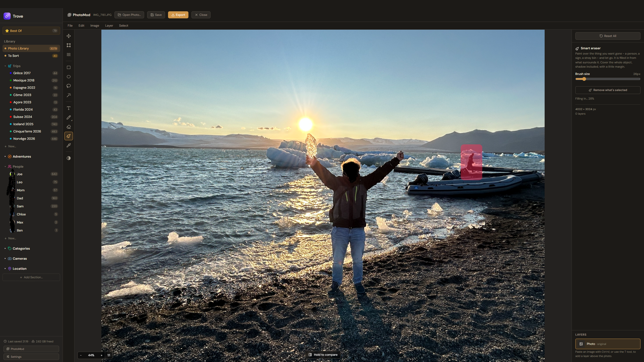
Task: Select the Eraser tool
Action: pyautogui.click(x=69, y=127)
